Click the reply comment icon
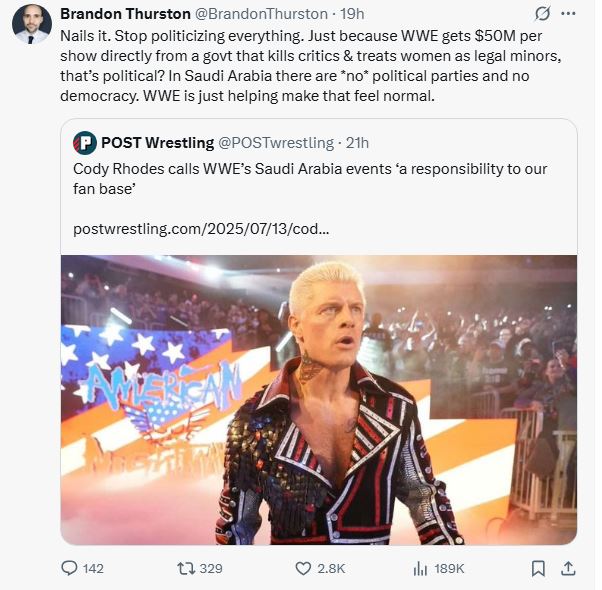 pyautogui.click(x=69, y=568)
